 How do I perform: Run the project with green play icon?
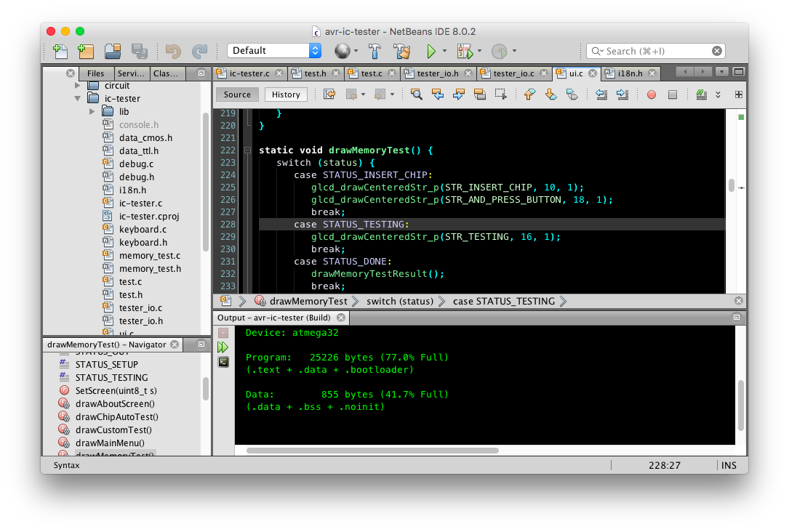(431, 51)
